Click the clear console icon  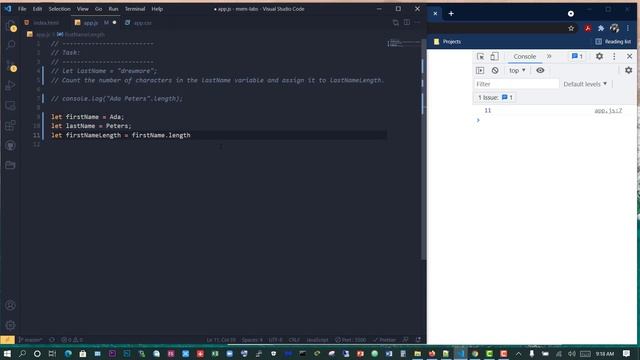[x=495, y=70]
